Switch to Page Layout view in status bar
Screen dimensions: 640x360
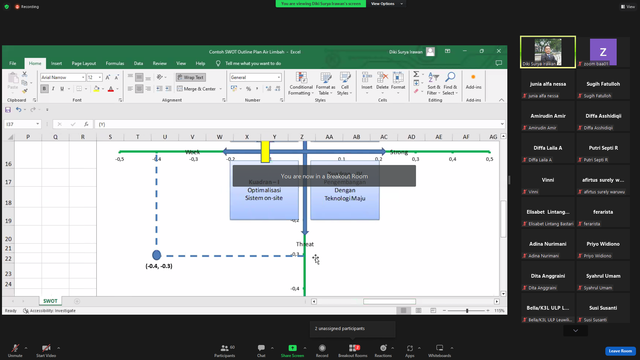coord(418,311)
